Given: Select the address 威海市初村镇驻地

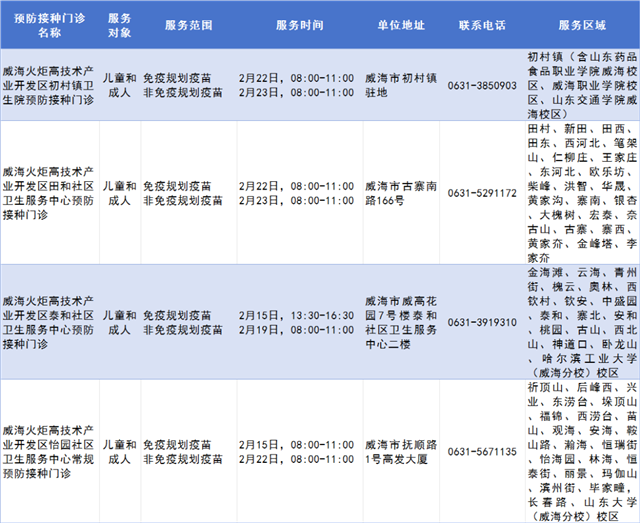Looking at the screenshot, I should pos(397,86).
